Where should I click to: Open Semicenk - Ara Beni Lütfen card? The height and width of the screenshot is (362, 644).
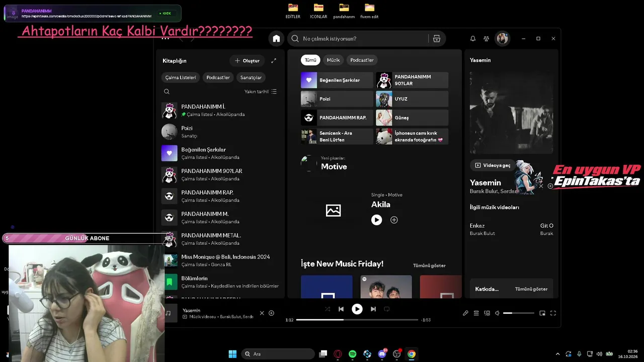[337, 136]
